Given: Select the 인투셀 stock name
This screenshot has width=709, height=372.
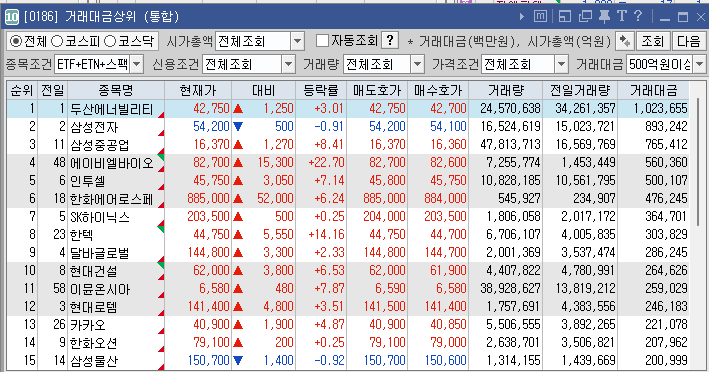Looking at the screenshot, I should (88, 181).
